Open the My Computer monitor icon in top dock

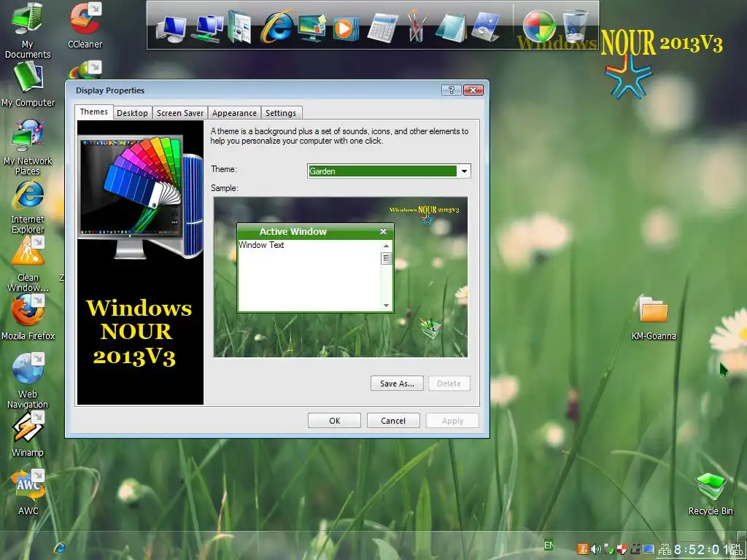pos(171,28)
